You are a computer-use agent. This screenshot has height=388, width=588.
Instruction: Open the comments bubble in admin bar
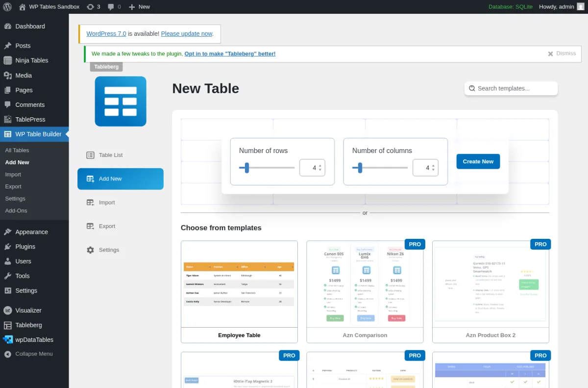click(114, 7)
